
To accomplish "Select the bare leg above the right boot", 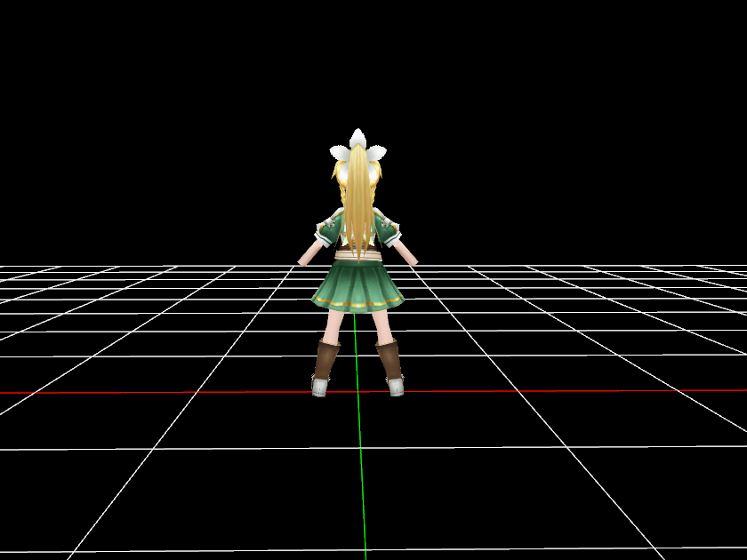I will [x=381, y=325].
